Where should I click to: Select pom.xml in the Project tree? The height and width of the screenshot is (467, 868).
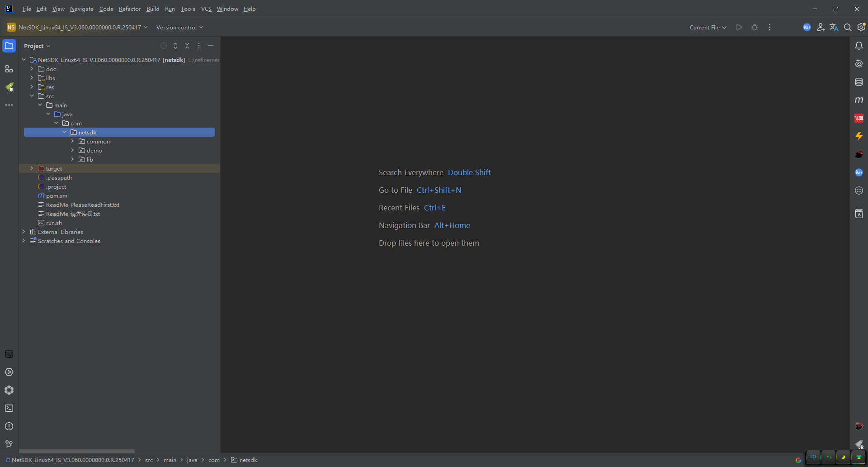pos(57,195)
